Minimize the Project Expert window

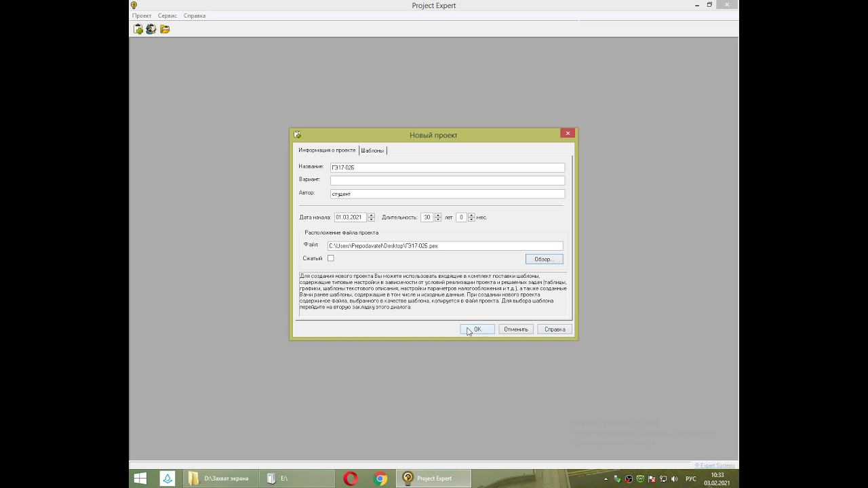697,5
